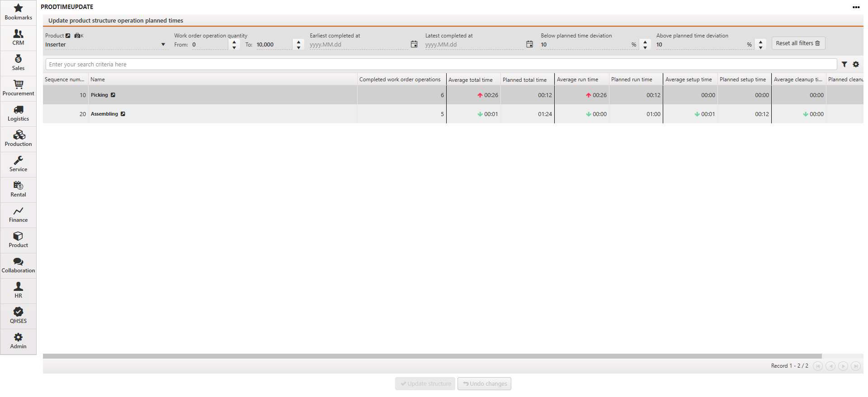Screen dimensions: 868x397
Task: Click the grid settings gear icon
Action: (x=856, y=65)
